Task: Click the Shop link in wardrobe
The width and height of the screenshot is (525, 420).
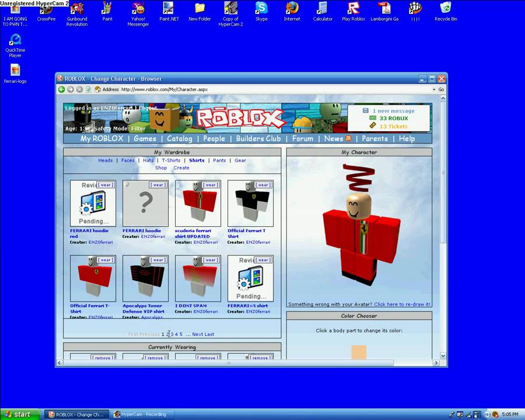Action: [x=161, y=168]
